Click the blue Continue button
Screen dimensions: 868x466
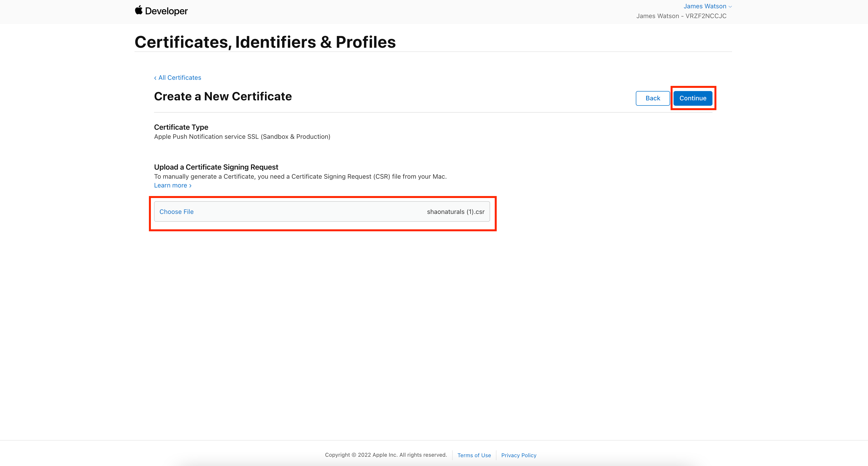pos(693,98)
